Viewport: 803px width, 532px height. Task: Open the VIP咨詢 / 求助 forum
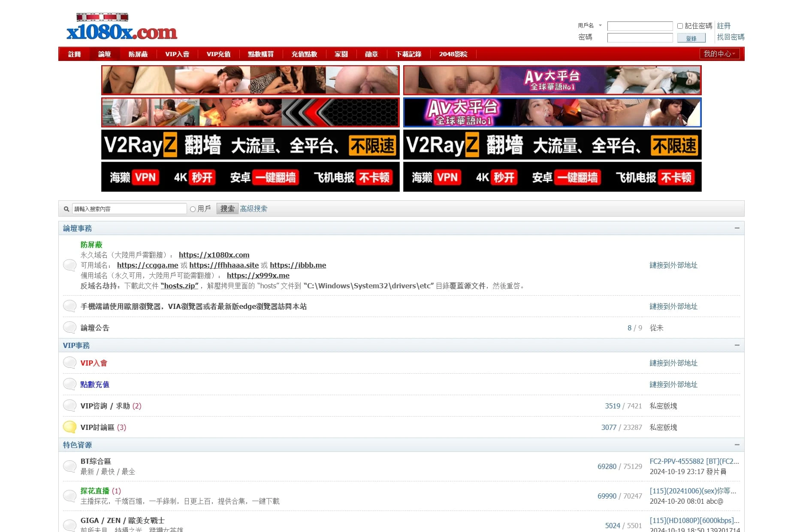pyautogui.click(x=105, y=406)
